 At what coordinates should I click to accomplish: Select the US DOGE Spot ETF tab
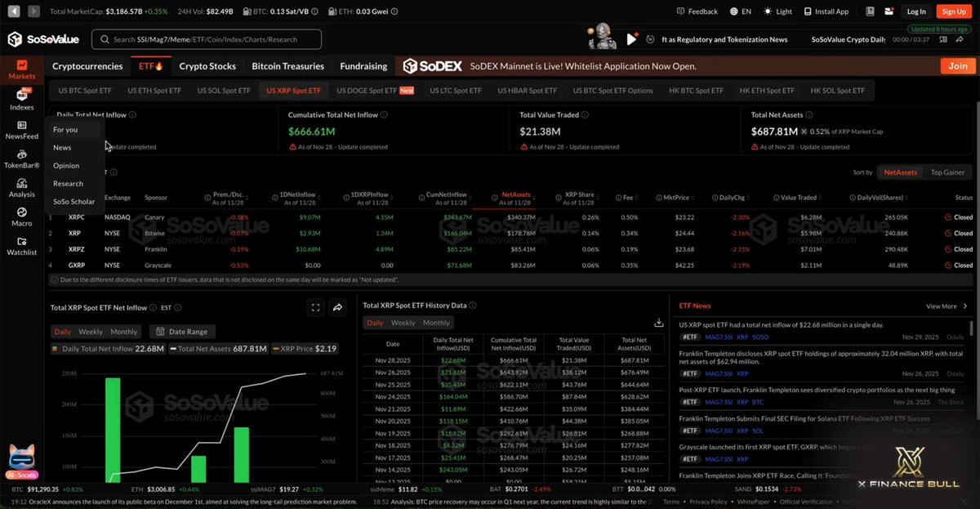(375, 91)
